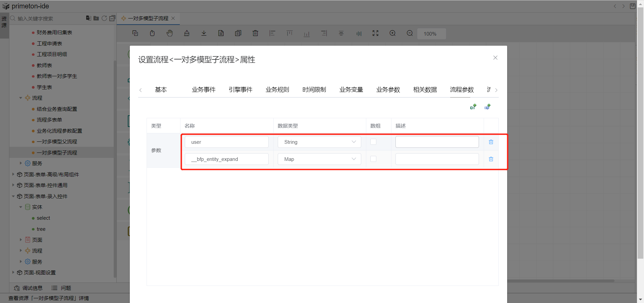644x303 pixels.
Task: Check the array box for __bfp_entity_expand row
Action: coord(373,159)
